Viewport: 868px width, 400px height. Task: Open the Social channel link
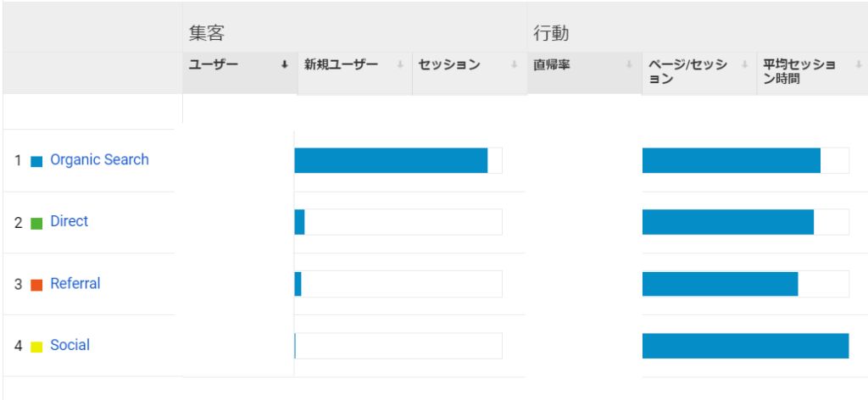(70, 345)
